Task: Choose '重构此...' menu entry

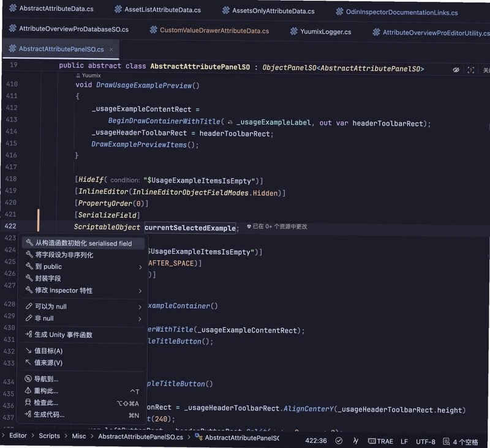Action: (x=83, y=391)
